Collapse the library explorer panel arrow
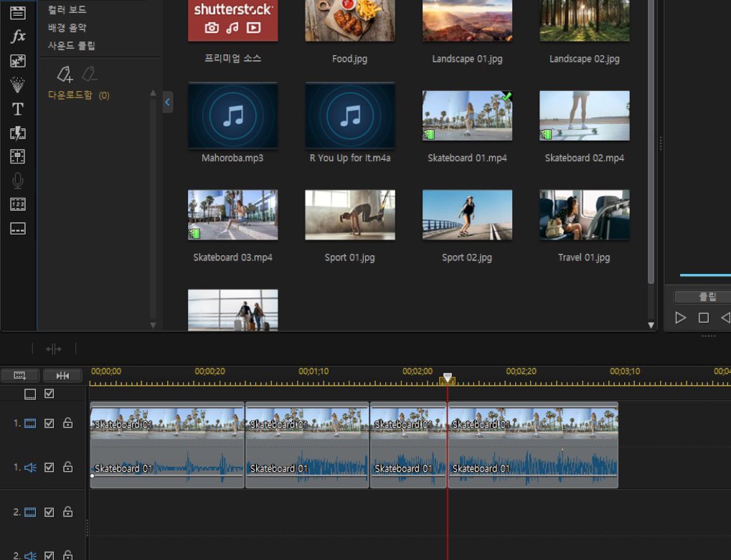 click(x=168, y=102)
